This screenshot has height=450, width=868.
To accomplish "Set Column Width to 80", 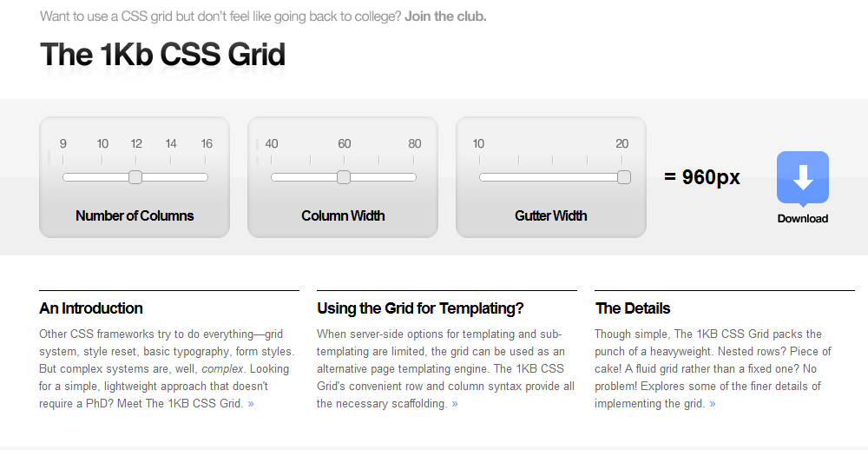I will point(413,177).
